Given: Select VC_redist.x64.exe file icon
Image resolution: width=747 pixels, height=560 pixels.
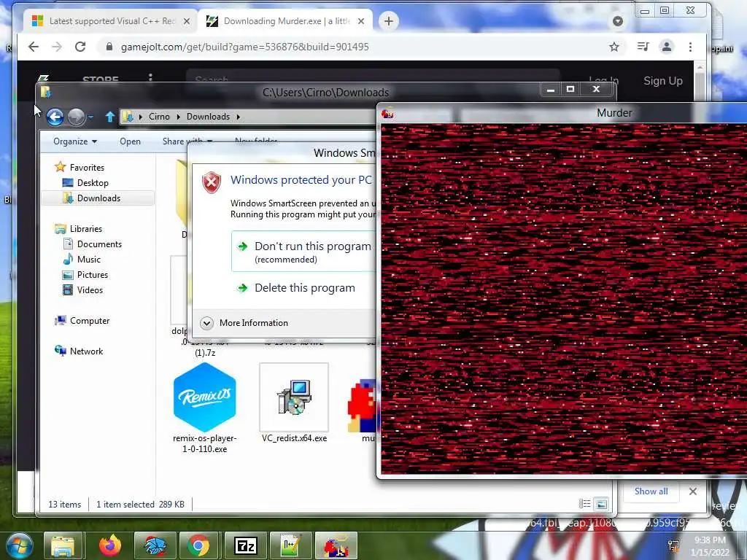Looking at the screenshot, I should point(294,397).
